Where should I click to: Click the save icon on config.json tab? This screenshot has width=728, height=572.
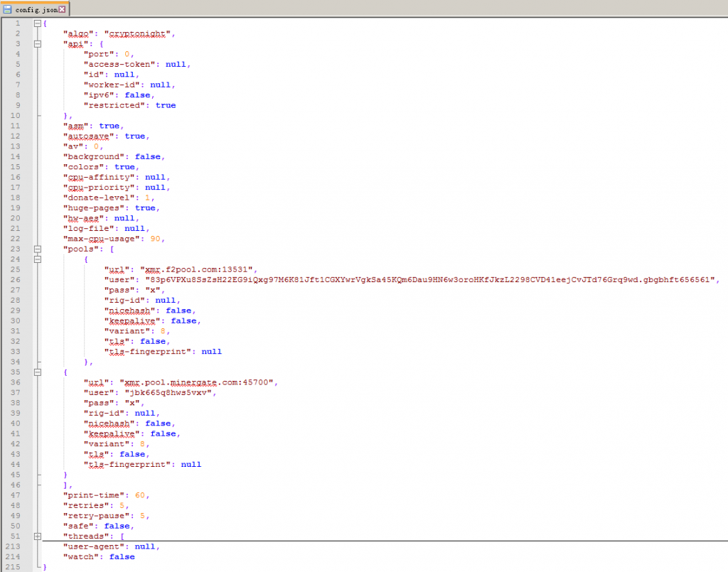point(7,9)
